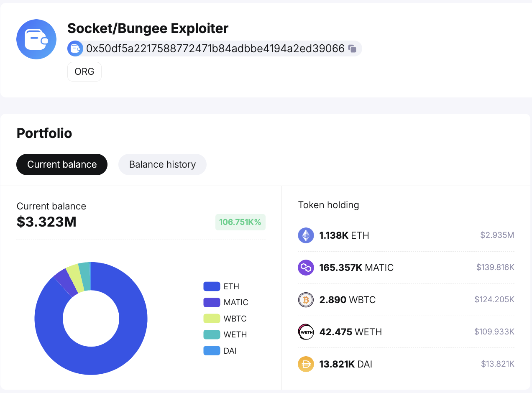Select the yellow DAI token icon
532x393 pixels.
(306, 364)
